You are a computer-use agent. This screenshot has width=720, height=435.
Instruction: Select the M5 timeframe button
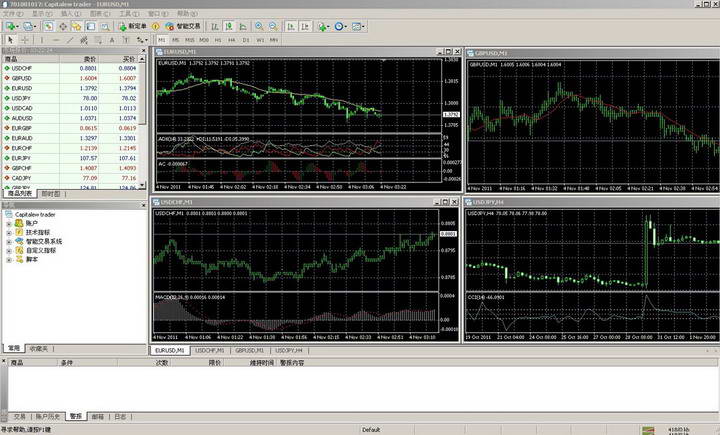tap(175, 40)
